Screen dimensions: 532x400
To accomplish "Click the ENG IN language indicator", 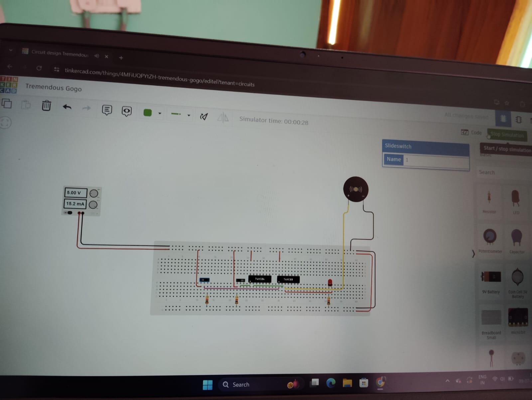I will pyautogui.click(x=482, y=380).
